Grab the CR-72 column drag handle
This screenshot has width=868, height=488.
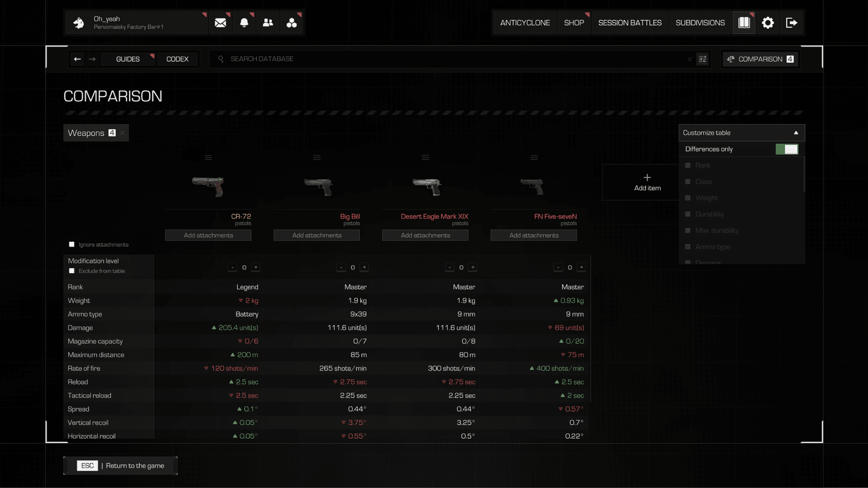pos(208,158)
